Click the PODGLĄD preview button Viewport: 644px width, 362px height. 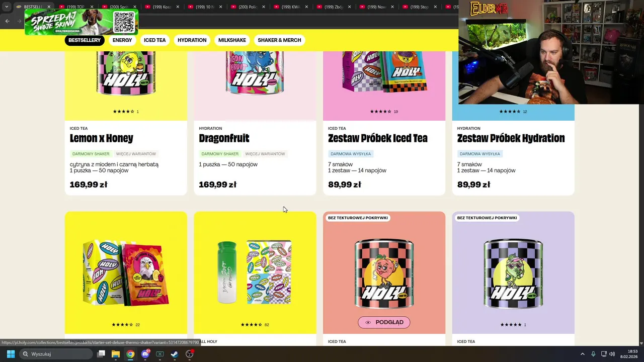tap(384, 322)
